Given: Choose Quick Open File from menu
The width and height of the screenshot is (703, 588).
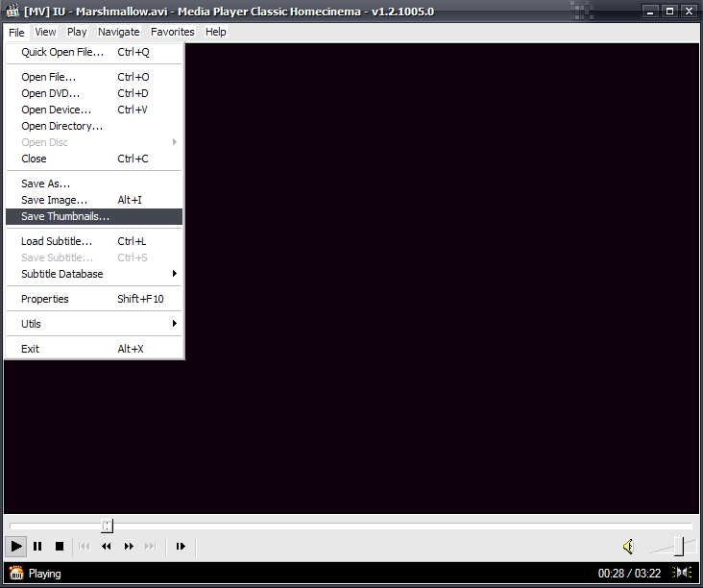Looking at the screenshot, I should [94, 52].
